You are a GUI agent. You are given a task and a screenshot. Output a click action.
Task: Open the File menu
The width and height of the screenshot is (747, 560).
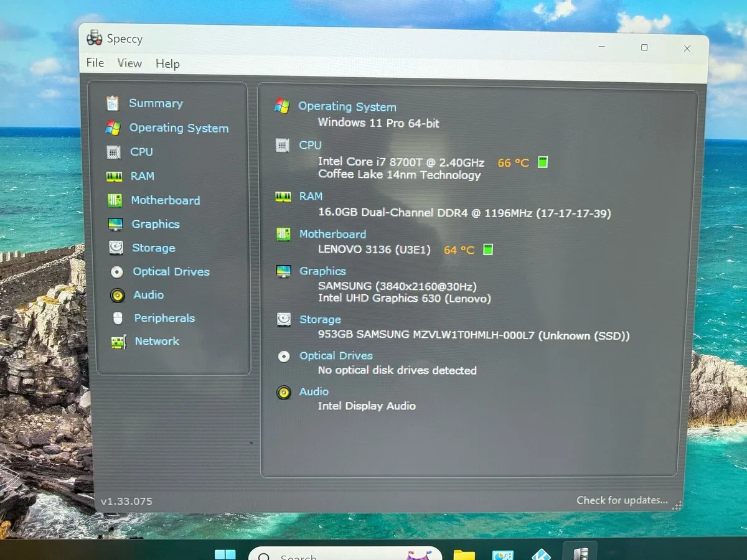coord(95,63)
